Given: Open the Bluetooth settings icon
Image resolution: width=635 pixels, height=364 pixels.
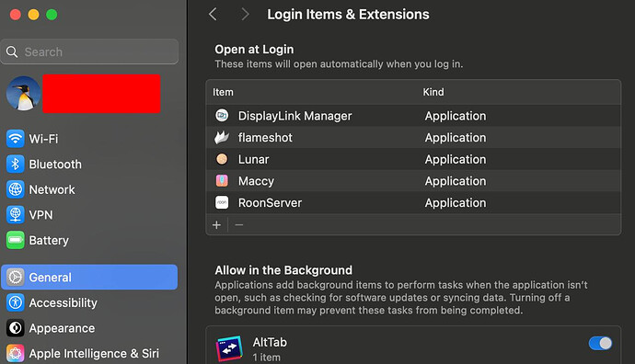Looking at the screenshot, I should 16,165.
